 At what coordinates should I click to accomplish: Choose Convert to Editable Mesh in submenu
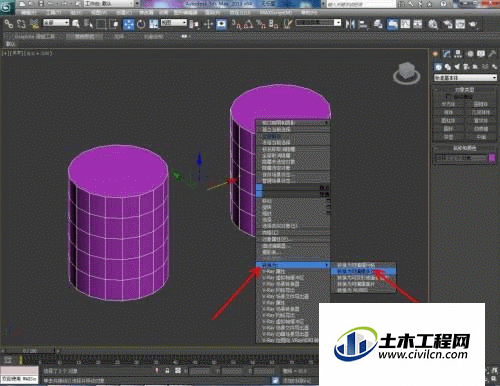point(363,266)
